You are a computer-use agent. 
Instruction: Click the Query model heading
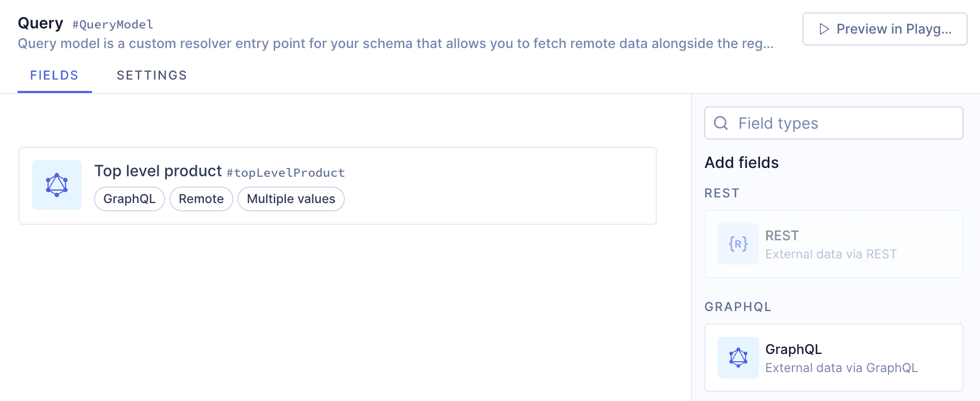click(x=40, y=23)
